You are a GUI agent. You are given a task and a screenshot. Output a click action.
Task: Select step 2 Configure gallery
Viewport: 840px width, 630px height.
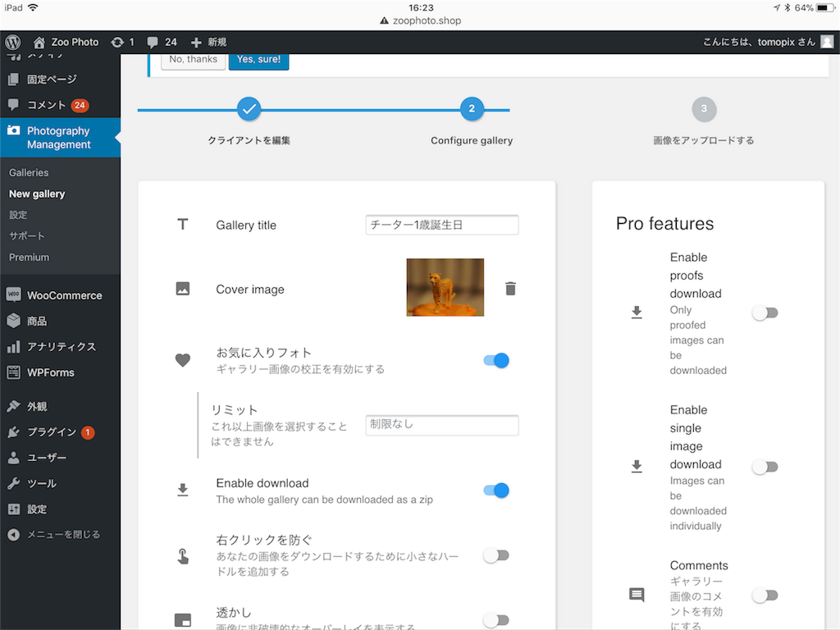472,109
